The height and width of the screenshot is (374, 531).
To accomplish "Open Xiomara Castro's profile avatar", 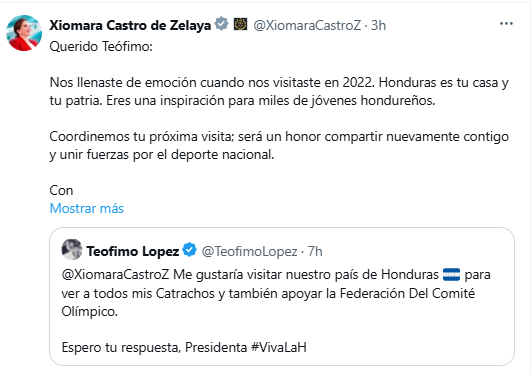I will click(24, 33).
